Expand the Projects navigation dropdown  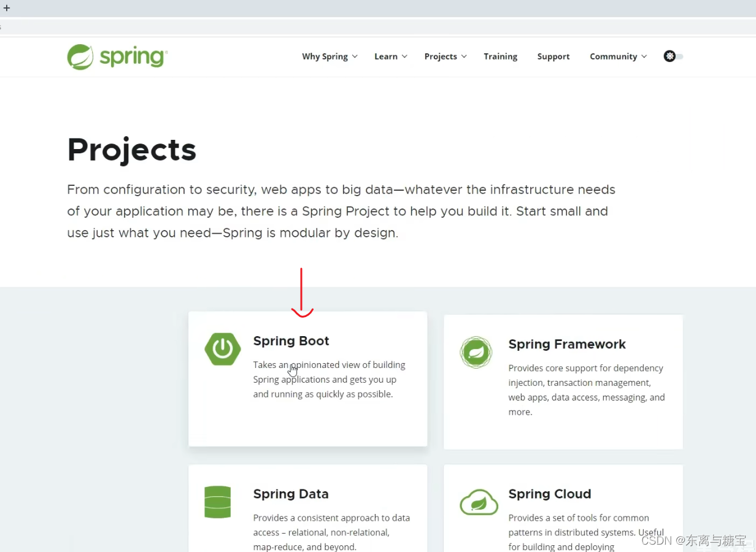[441, 56]
